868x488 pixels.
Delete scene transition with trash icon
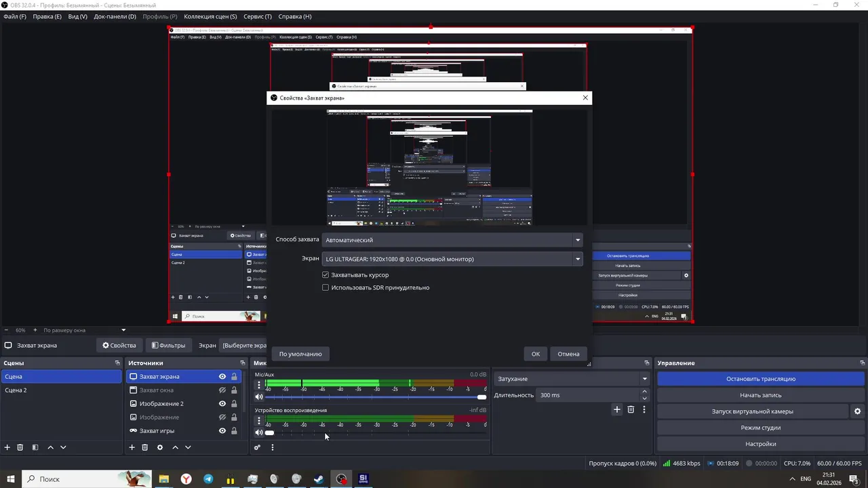631,409
